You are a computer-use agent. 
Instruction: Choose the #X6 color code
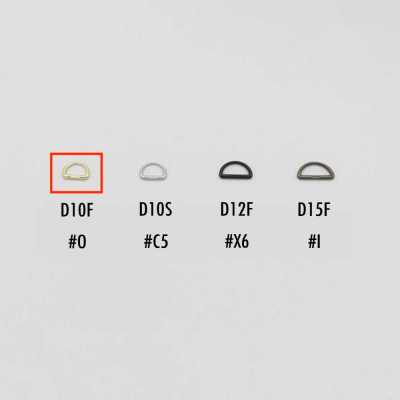[x=236, y=241]
